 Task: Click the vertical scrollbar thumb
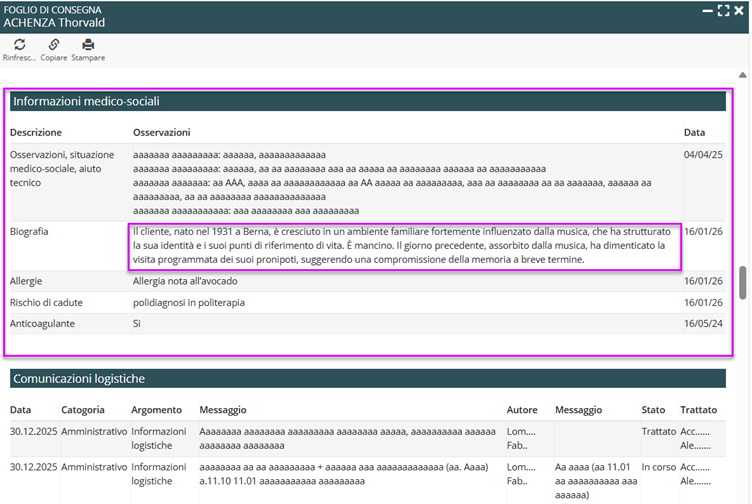[743, 283]
